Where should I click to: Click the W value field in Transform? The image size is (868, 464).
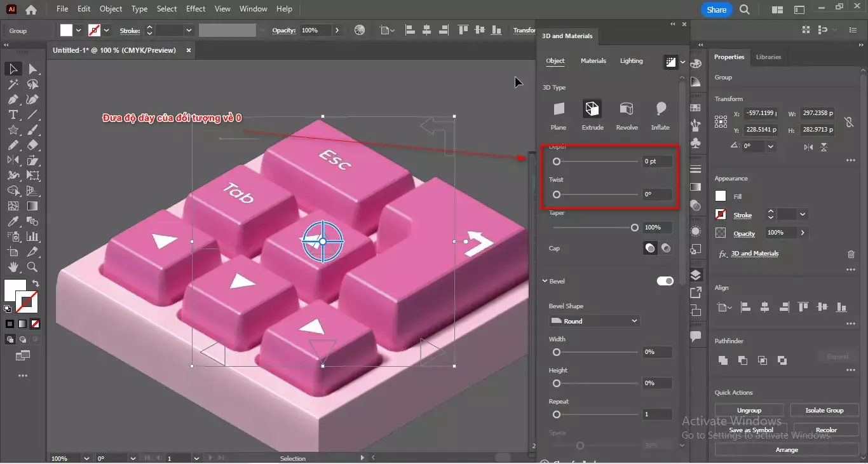pos(818,113)
